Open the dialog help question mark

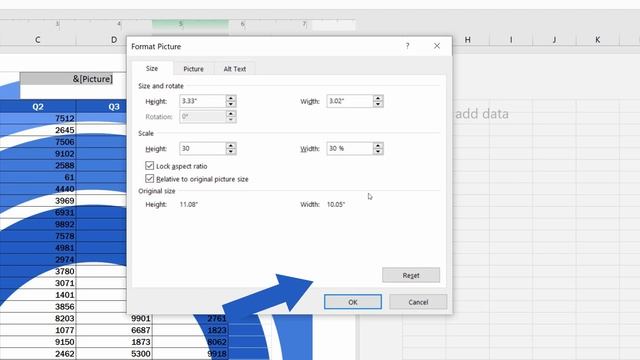[x=407, y=46]
